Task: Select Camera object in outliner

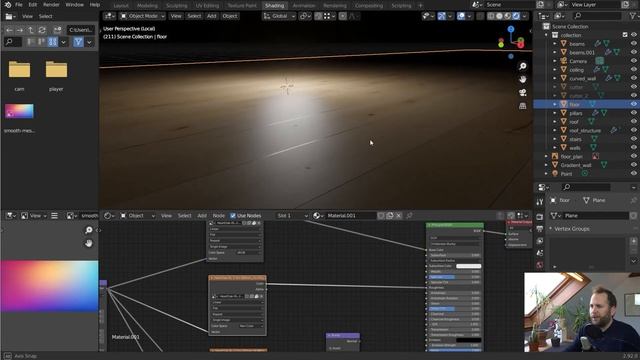Action: pyautogui.click(x=578, y=61)
